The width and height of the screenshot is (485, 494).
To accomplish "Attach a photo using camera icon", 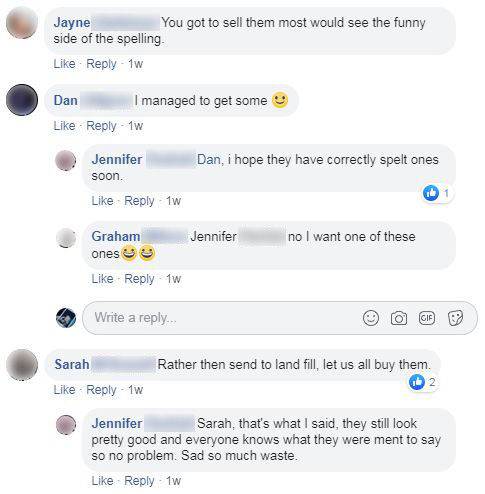I will tap(399, 318).
